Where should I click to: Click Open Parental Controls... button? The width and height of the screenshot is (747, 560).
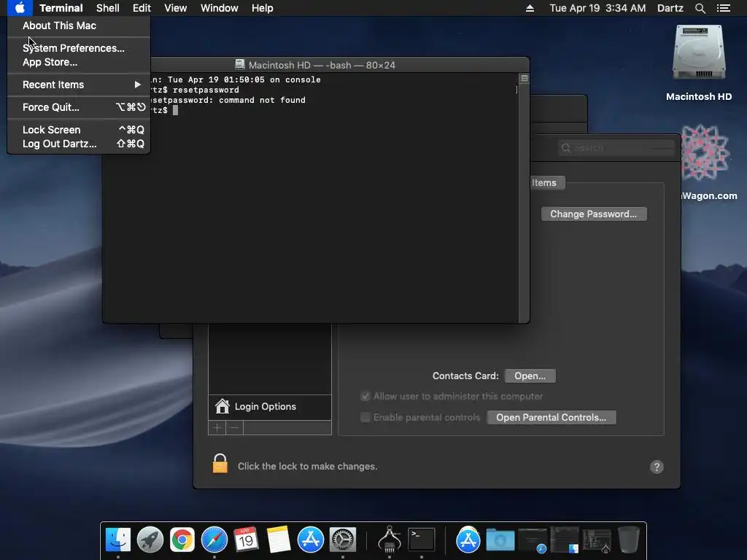coord(551,417)
